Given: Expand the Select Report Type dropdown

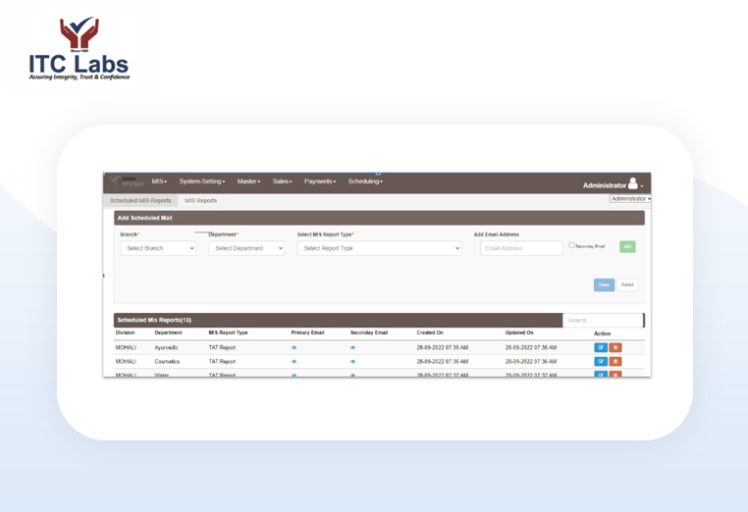Looking at the screenshot, I should [379, 248].
